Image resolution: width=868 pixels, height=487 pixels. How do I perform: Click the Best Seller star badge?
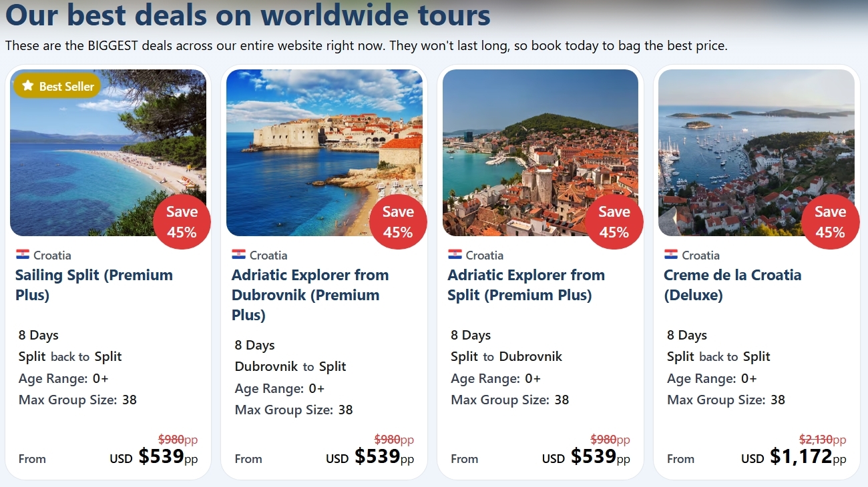(x=57, y=86)
